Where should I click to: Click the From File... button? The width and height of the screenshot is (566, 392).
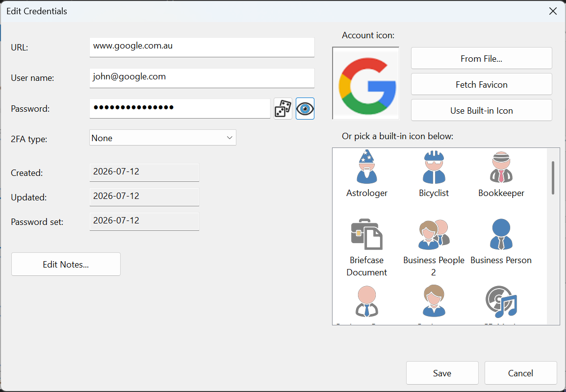tap(482, 58)
